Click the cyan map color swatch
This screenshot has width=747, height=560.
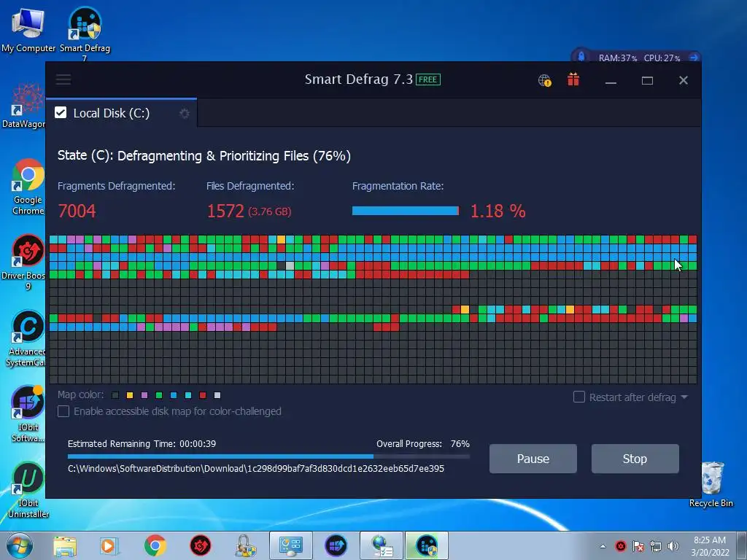[x=188, y=395]
